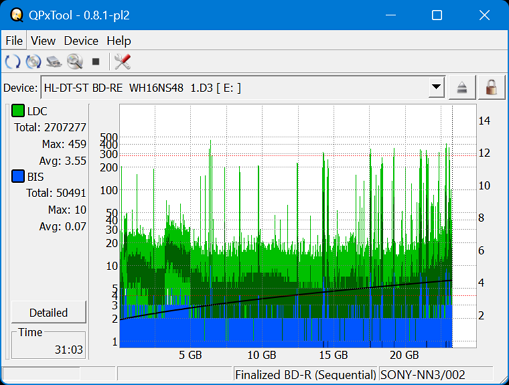Start the scan with the magnifier disc icon
The height and width of the screenshot is (385, 509).
[x=75, y=62]
